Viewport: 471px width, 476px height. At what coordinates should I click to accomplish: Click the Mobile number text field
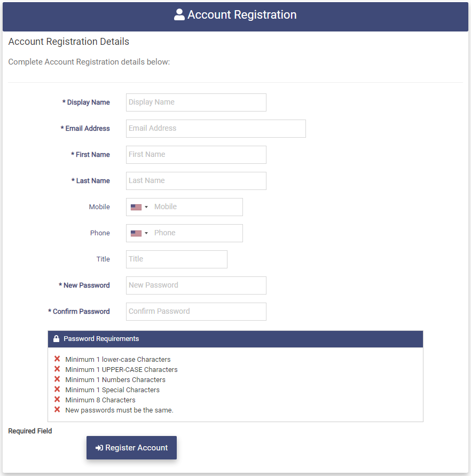[197, 207]
